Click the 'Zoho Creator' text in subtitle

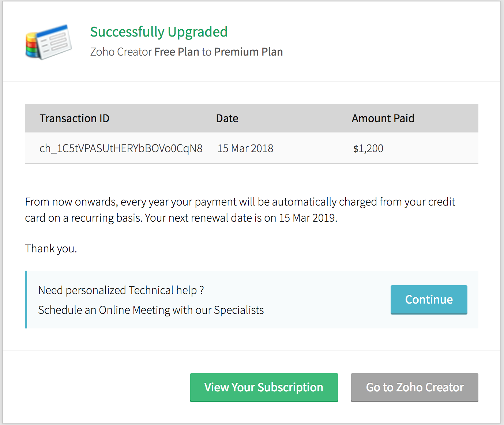[x=121, y=52]
